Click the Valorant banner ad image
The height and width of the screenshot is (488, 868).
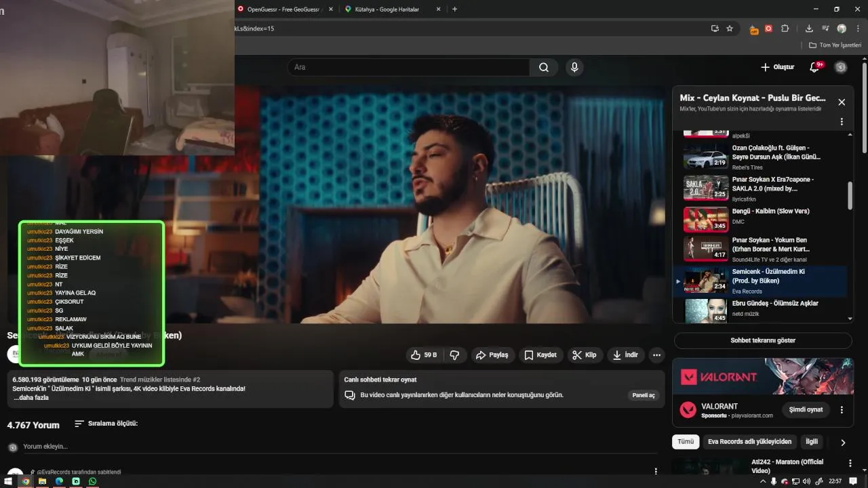763,376
